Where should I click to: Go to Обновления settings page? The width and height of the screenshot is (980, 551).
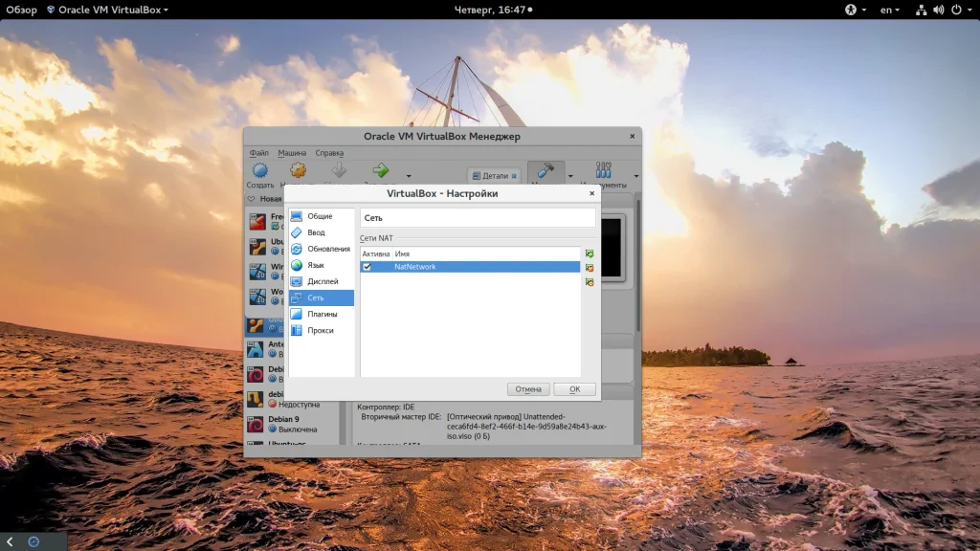327,249
